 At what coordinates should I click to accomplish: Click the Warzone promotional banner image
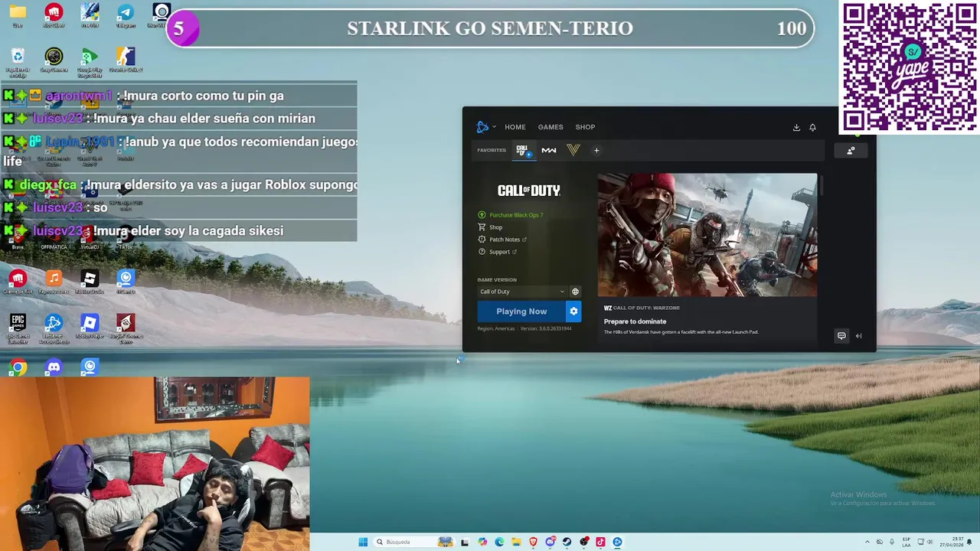[707, 235]
